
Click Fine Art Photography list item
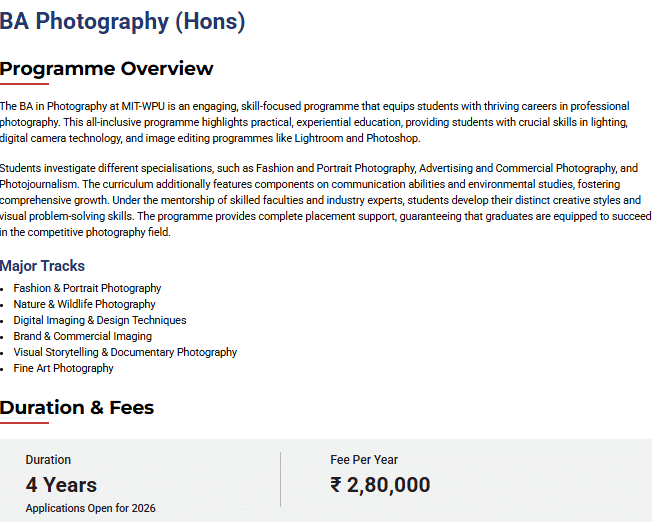pyautogui.click(x=64, y=368)
